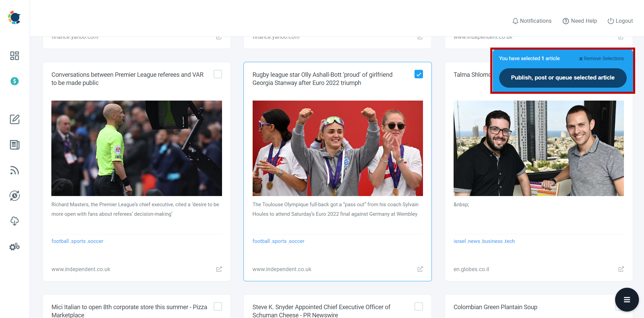Open the circular schedule icon in sidebar
644x318 pixels.
click(x=15, y=196)
